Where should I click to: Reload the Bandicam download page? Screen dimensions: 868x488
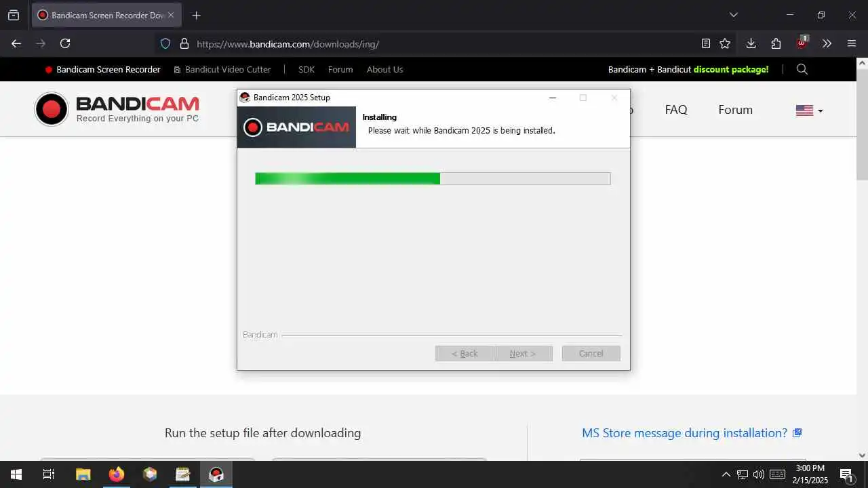click(x=65, y=43)
